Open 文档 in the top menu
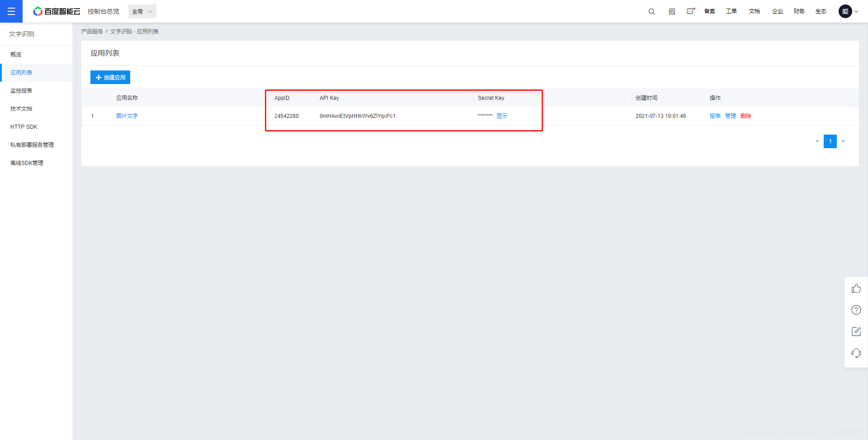 click(x=755, y=11)
